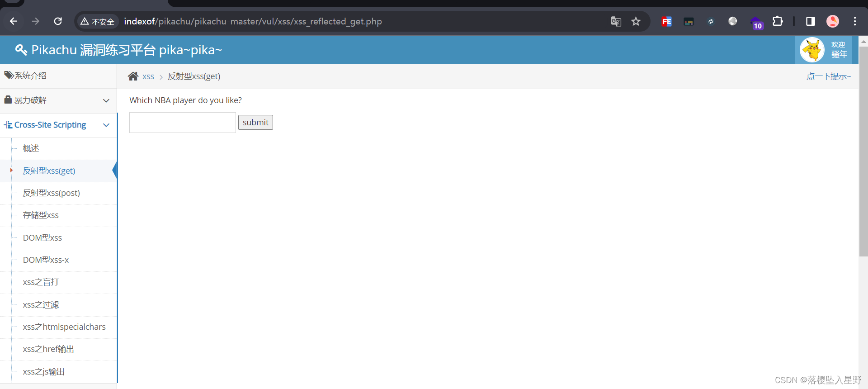This screenshot has height=389, width=868.
Task: Select the Cross-Site Scripting sidebar section
Action: pos(58,125)
